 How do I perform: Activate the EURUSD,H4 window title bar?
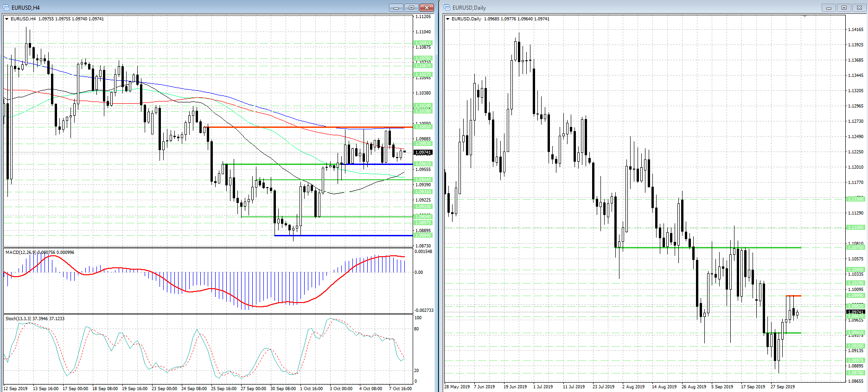185,7
